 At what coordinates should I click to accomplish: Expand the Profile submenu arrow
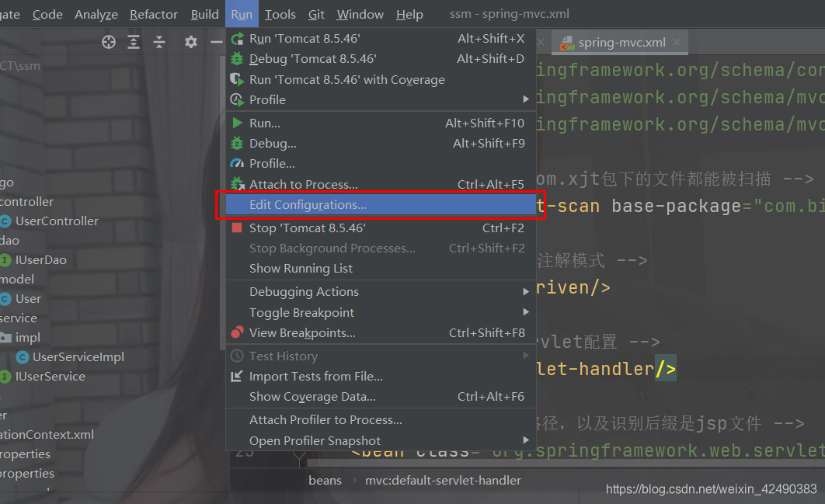(526, 99)
